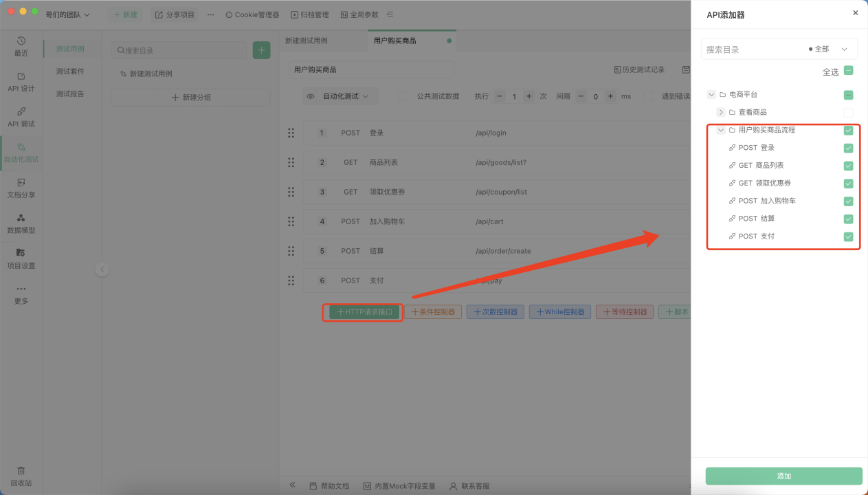Open the three-dot more menu in the toolbar
Viewport: 868px width, 495px height.
210,14
